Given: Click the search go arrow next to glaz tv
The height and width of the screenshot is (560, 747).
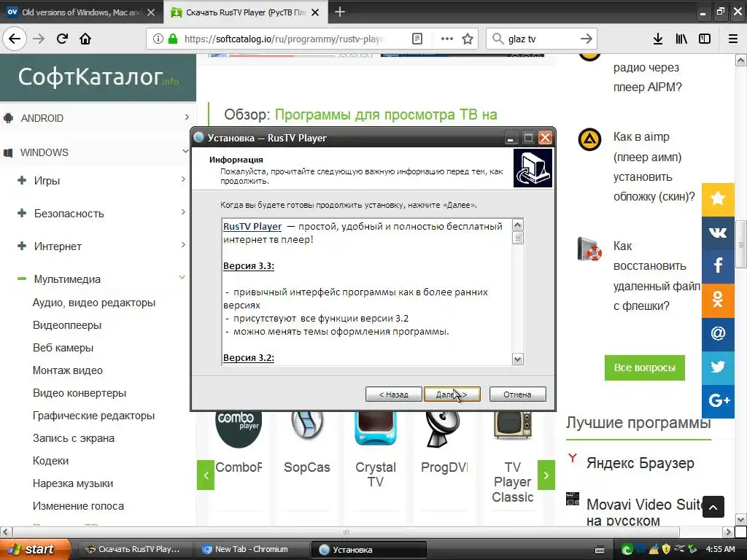Looking at the screenshot, I should [586, 39].
